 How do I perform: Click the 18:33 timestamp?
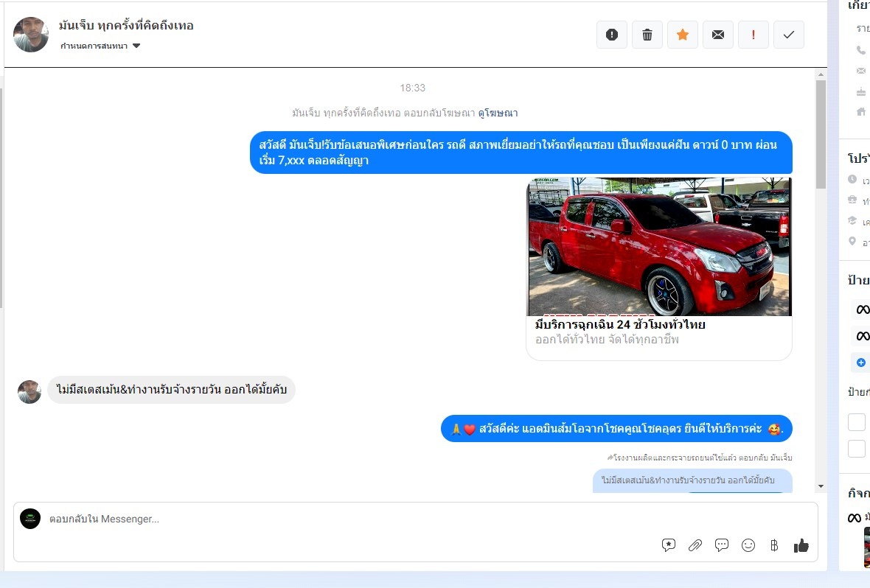point(412,88)
